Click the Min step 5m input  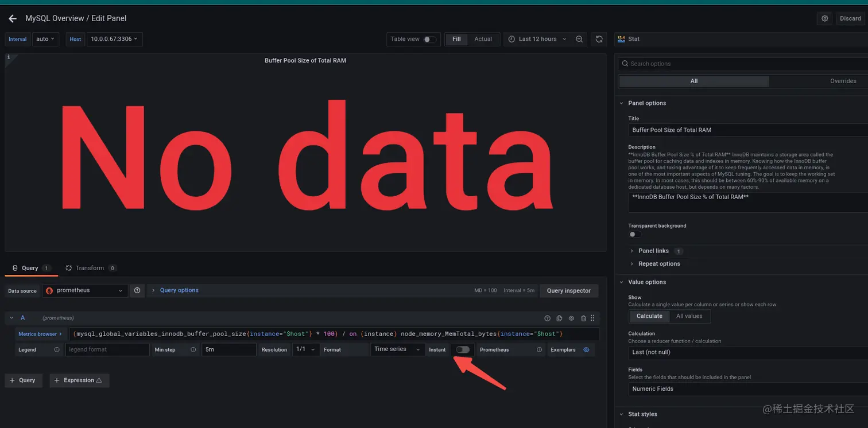click(228, 349)
